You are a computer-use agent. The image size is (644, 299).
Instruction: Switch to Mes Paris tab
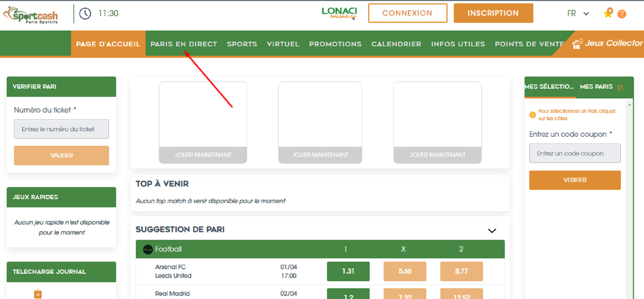(x=596, y=87)
